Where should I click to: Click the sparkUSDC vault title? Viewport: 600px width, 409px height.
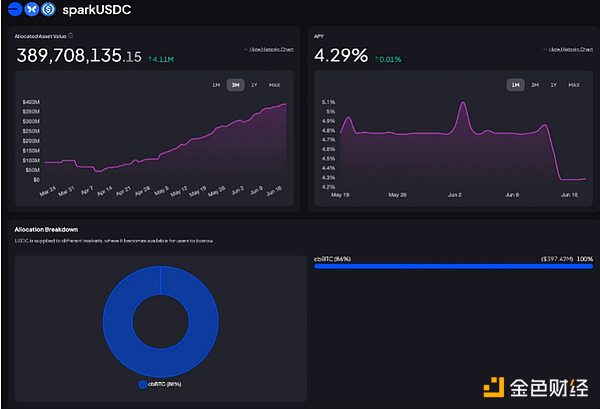pyautogui.click(x=95, y=11)
